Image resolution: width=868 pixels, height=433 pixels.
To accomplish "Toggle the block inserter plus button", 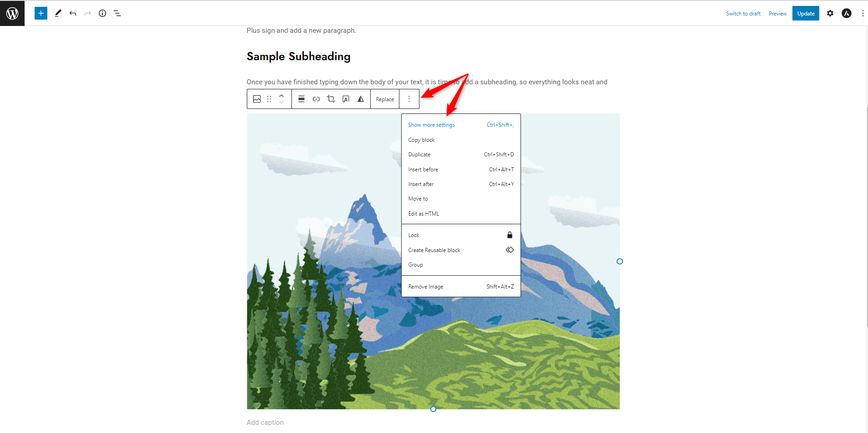I will point(41,13).
